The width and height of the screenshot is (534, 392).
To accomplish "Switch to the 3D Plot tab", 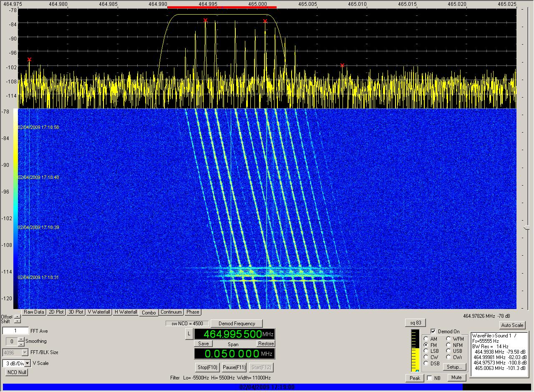I will [76, 312].
